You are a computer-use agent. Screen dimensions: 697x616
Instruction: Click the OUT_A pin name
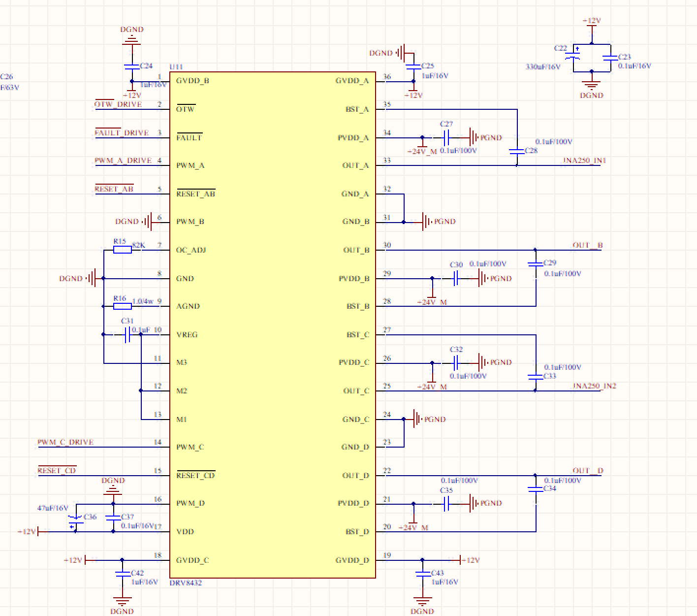[x=356, y=165]
